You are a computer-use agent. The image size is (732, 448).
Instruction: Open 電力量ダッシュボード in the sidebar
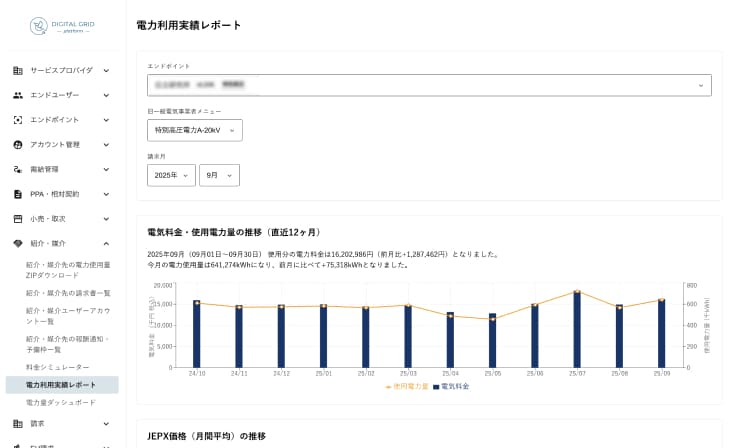(x=61, y=402)
